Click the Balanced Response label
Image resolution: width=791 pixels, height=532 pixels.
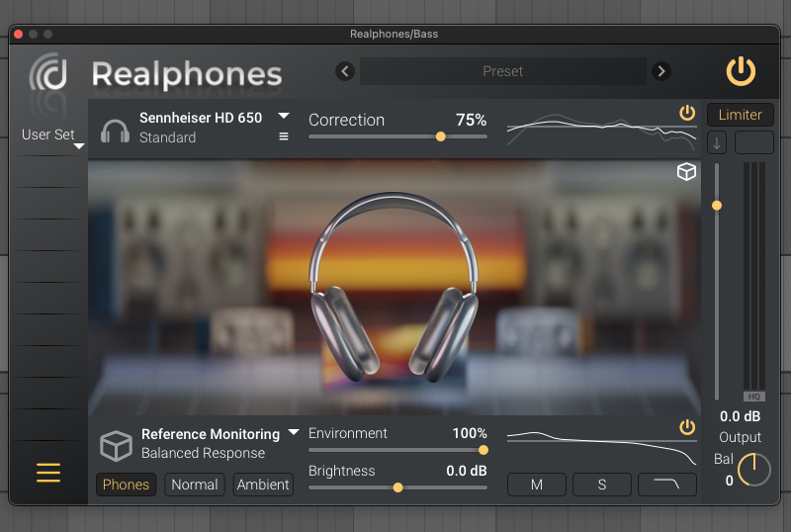[x=203, y=453]
